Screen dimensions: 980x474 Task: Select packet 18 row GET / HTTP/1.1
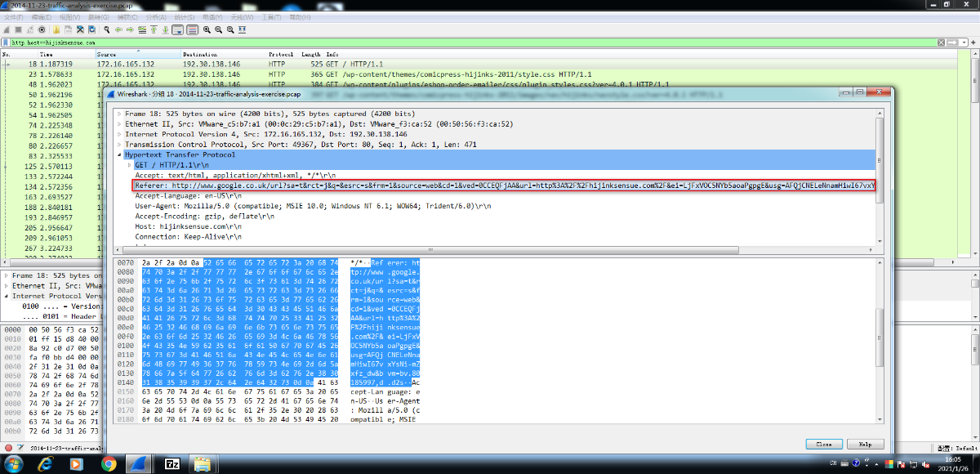[482, 64]
